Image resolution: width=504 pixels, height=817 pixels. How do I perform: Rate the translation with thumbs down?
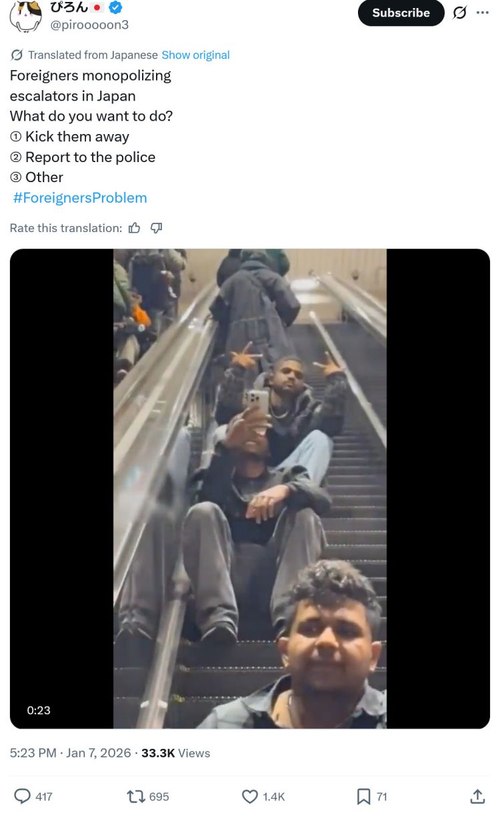(x=157, y=228)
